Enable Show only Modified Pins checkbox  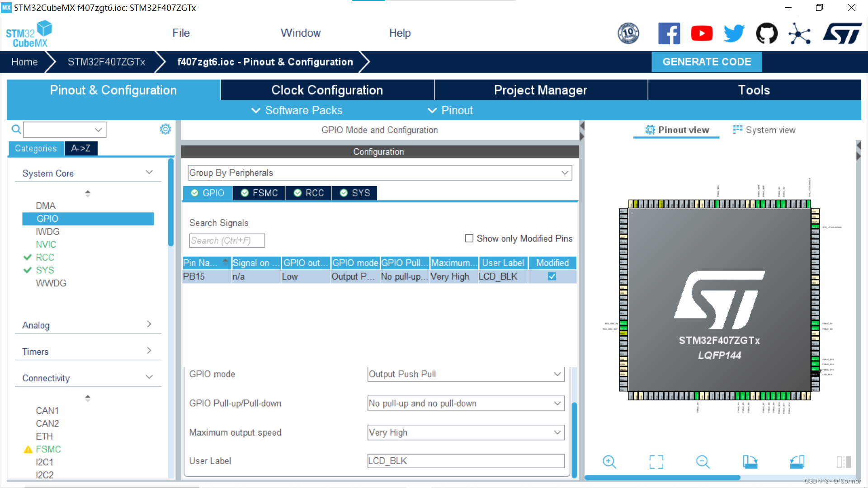pos(469,238)
